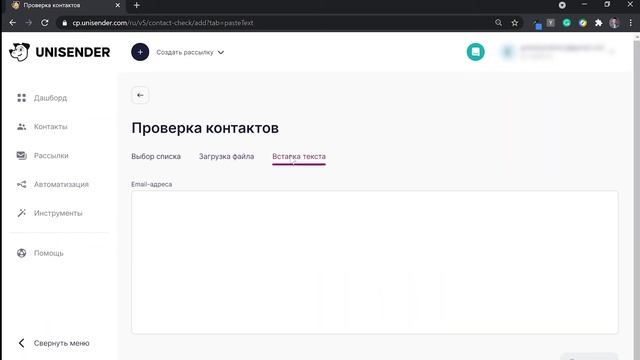Viewport: 640px width, 360px height.
Task: Click the padlock site info icon
Action: [x=64, y=23]
